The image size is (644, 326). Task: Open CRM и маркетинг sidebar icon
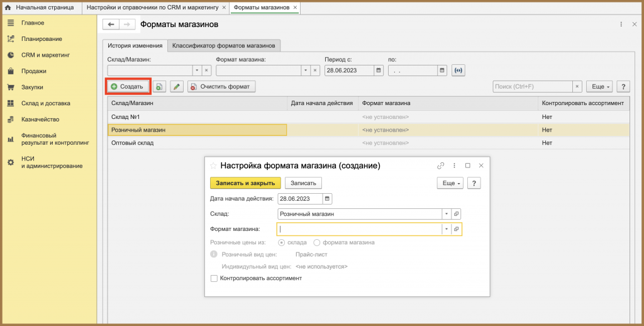(x=11, y=55)
